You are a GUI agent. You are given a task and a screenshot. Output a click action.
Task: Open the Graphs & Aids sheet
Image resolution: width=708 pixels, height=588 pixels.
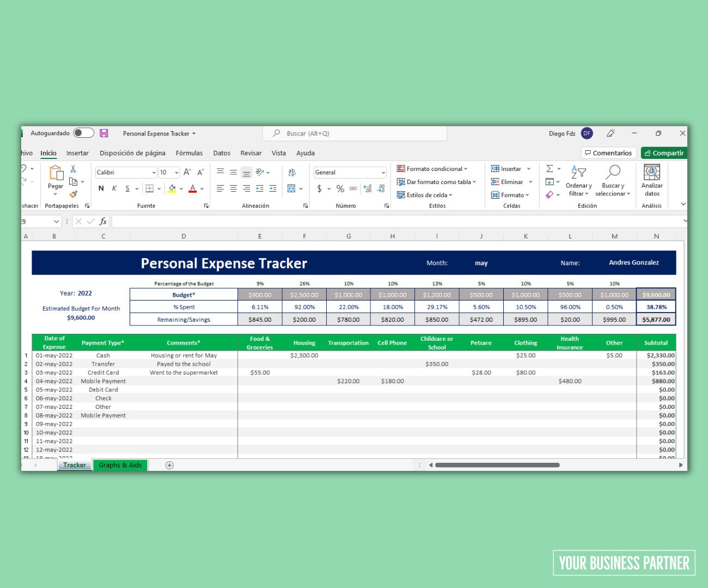pyautogui.click(x=120, y=465)
